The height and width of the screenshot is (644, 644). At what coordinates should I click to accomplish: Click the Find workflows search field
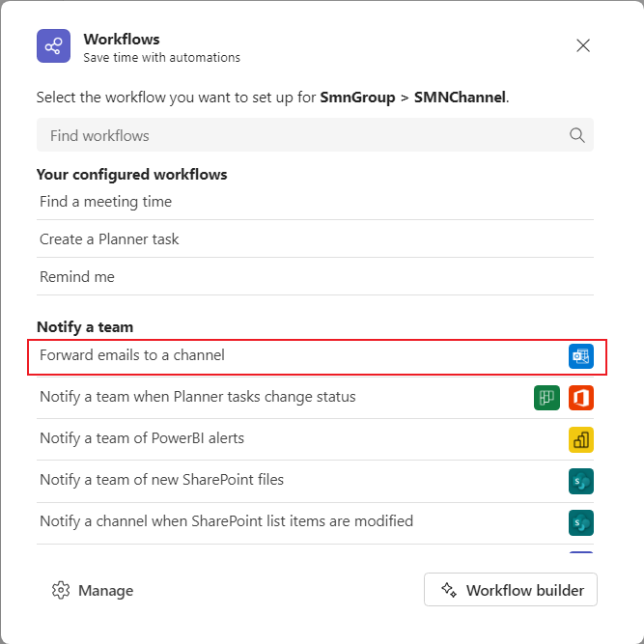coord(315,135)
